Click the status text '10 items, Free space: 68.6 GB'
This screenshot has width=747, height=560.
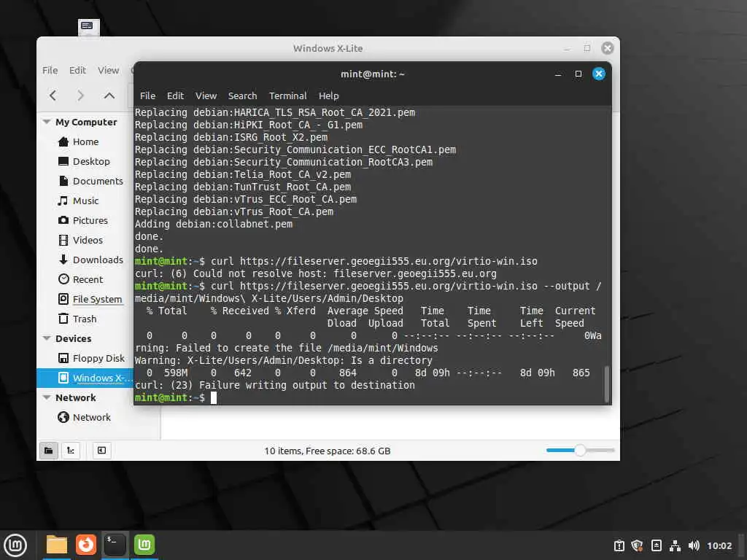pos(328,451)
